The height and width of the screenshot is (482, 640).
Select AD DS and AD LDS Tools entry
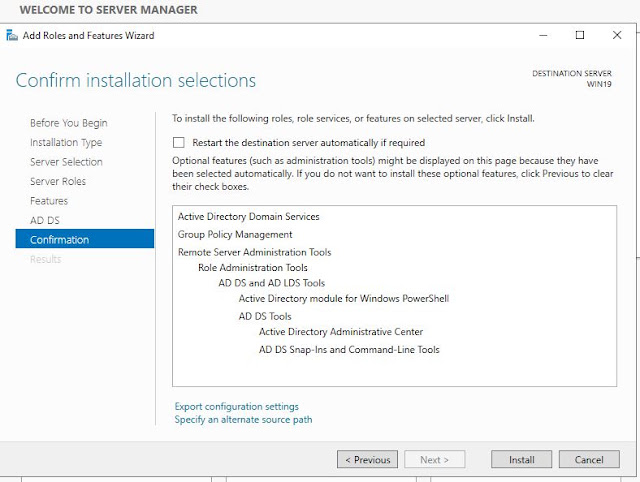click(271, 283)
